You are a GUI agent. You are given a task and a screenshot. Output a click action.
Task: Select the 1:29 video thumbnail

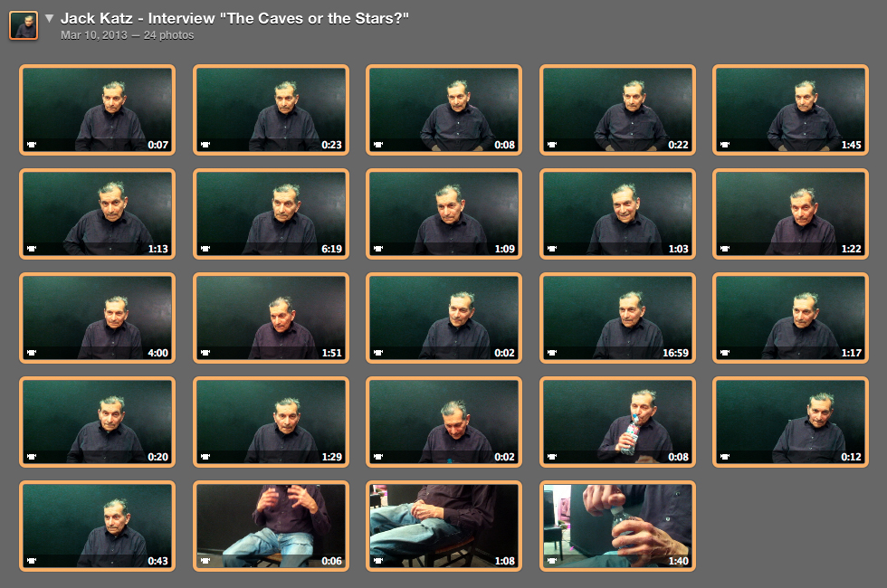271,422
